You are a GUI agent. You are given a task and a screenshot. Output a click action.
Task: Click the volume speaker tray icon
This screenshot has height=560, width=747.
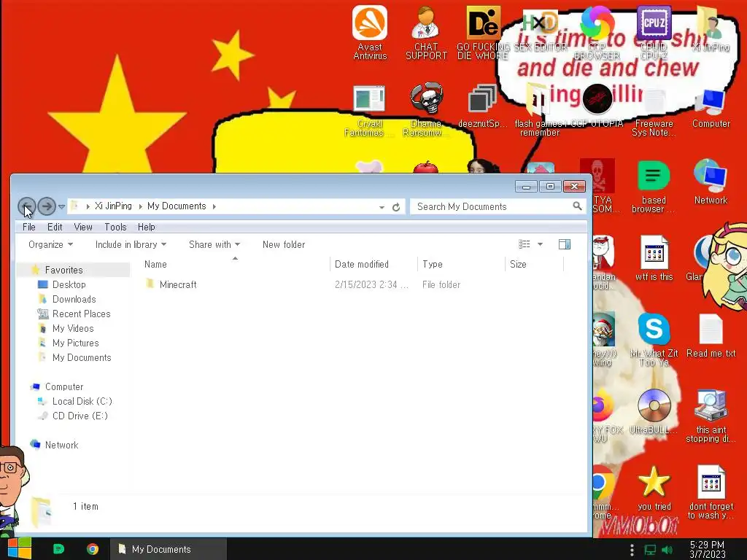(x=667, y=550)
